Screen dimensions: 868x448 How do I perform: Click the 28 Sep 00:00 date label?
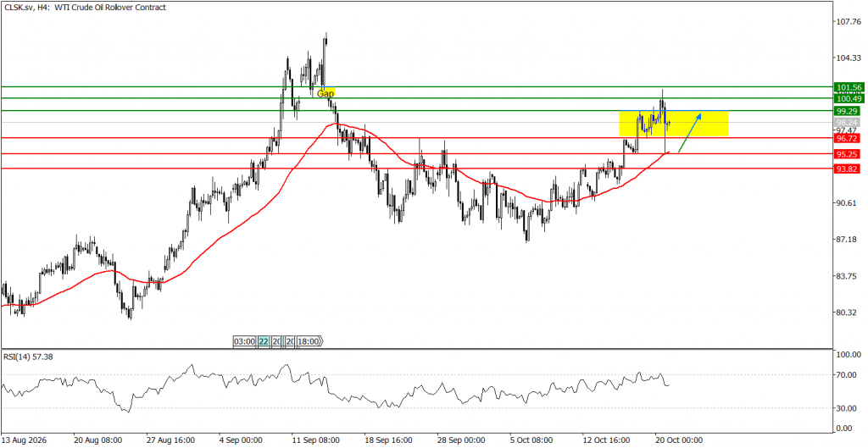click(x=460, y=440)
